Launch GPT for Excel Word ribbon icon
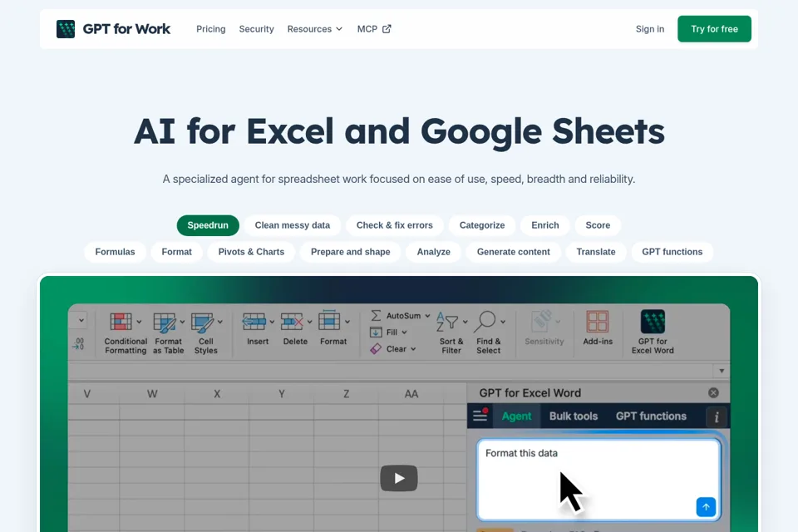The height and width of the screenshot is (532, 798). (653, 321)
